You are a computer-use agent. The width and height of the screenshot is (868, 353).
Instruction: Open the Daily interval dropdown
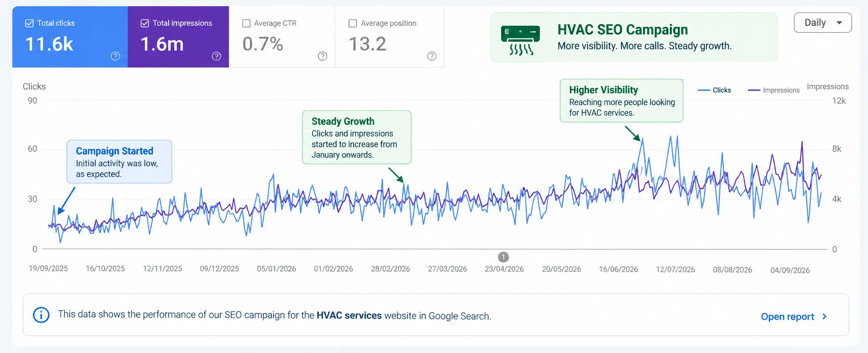(x=823, y=23)
